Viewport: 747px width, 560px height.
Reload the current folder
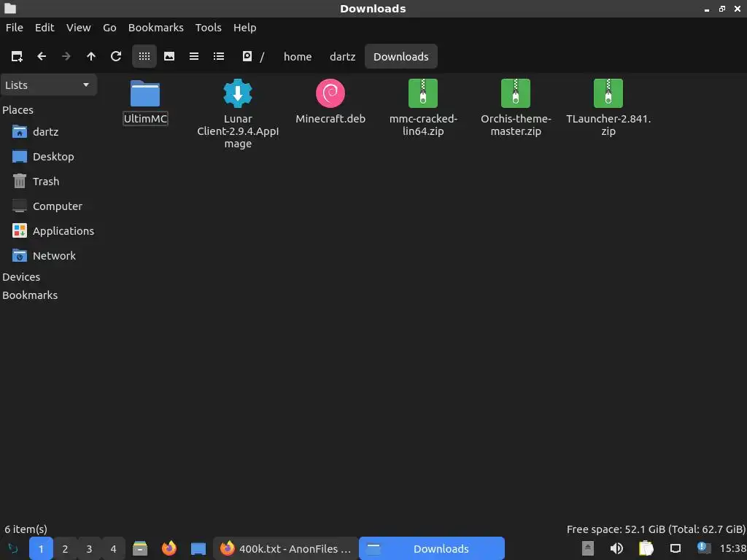[116, 57]
